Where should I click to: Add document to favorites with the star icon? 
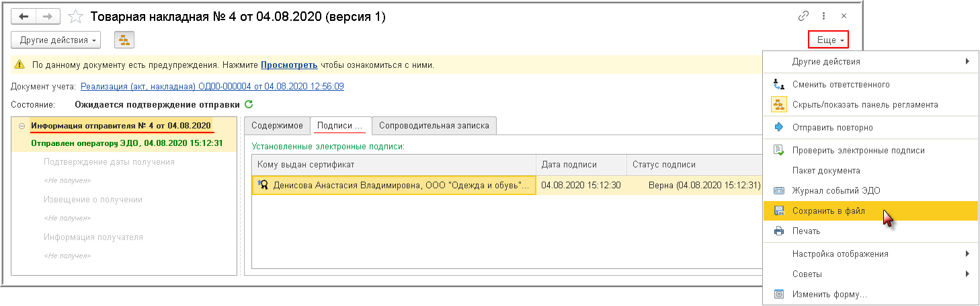(x=76, y=16)
